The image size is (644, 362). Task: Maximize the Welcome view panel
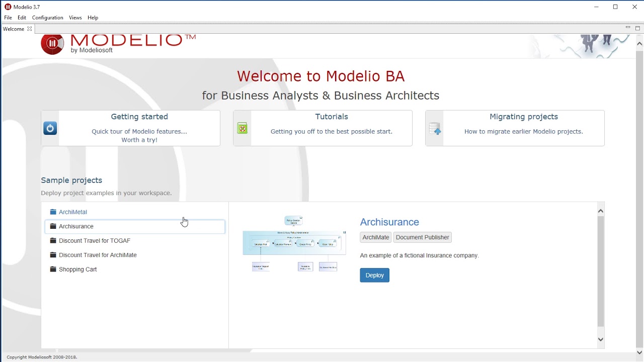[637, 28]
